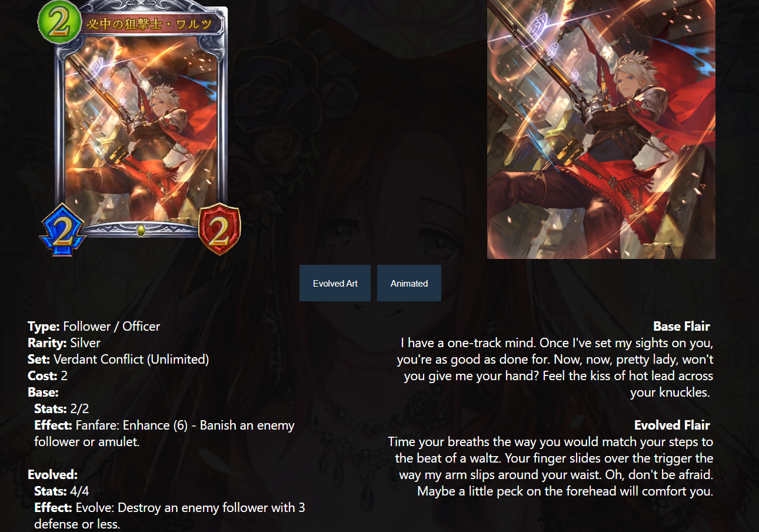This screenshot has width=759, height=532.
Task: Click the evolved Stats: 4/4 line
Action: click(x=62, y=491)
